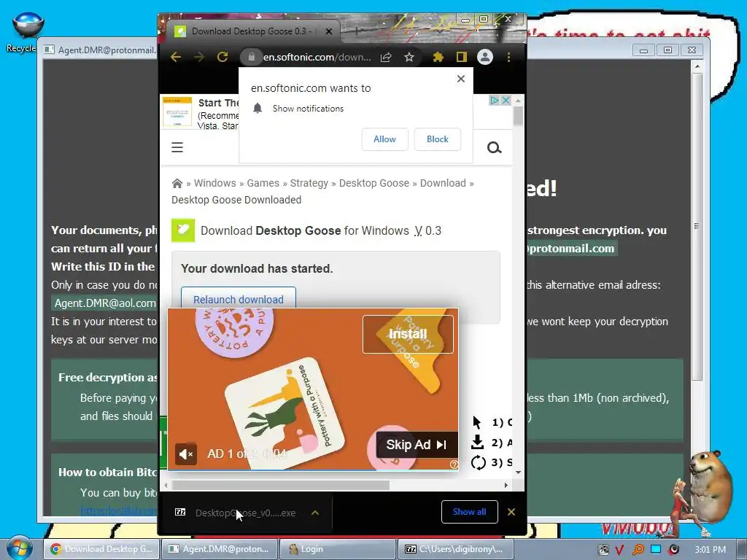Image resolution: width=747 pixels, height=560 pixels.
Task: Open the Chrome profile avatar
Action: click(x=485, y=57)
